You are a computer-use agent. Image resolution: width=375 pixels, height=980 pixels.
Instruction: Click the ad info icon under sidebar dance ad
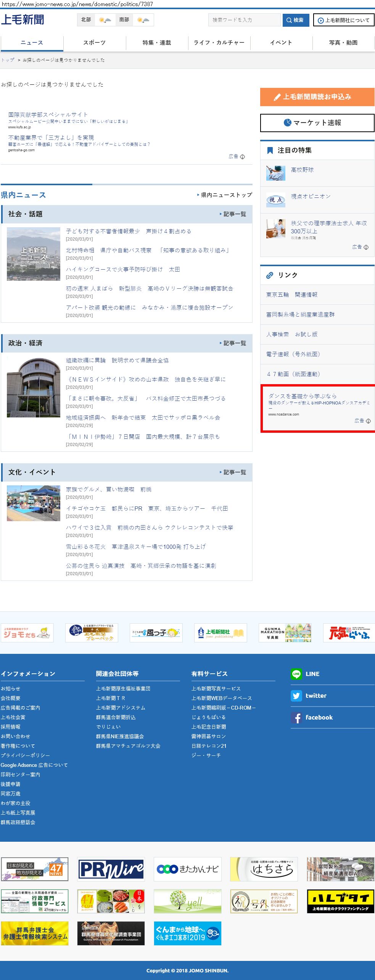[x=368, y=421]
